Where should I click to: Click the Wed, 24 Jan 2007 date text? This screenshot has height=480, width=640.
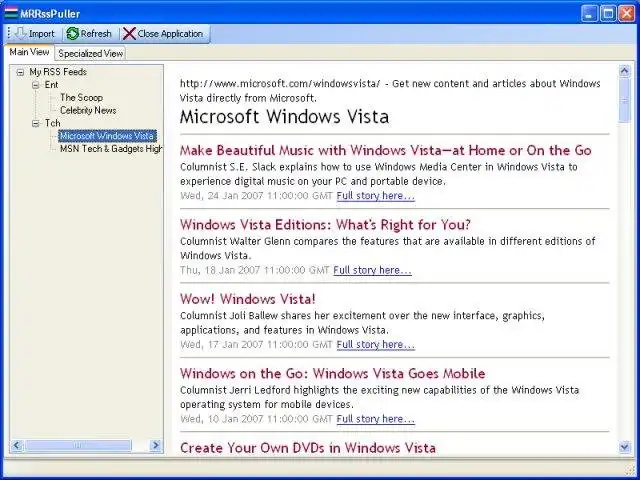coord(256,196)
